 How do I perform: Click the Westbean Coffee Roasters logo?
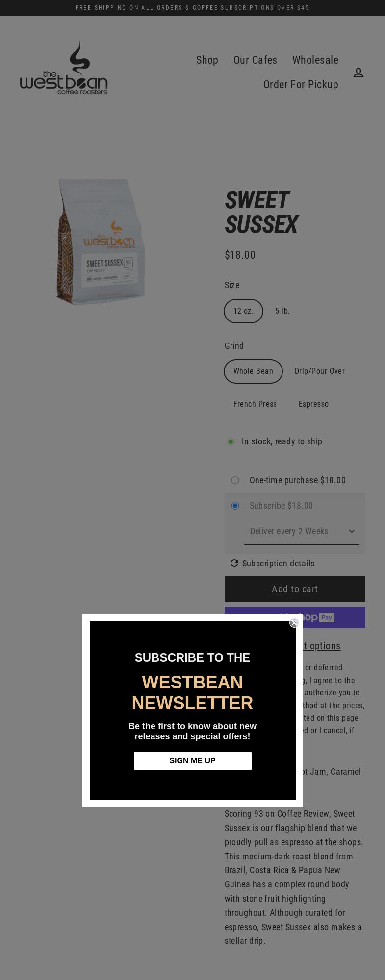(x=64, y=68)
